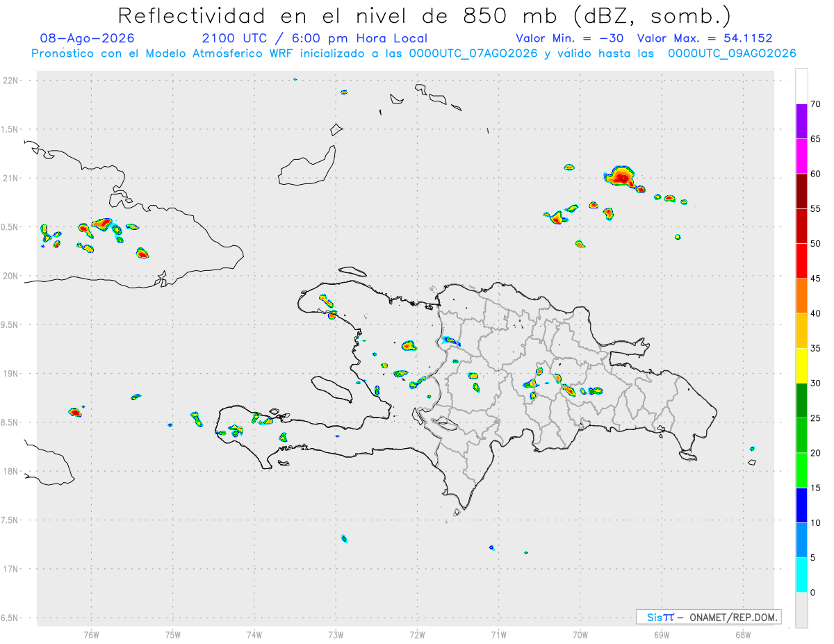Screen dimensions: 834x644
Task: Click the '73W' longitude axis label
Action: [336, 634]
